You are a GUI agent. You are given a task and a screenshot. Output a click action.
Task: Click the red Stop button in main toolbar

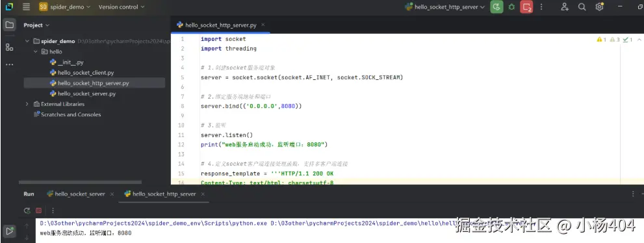click(526, 6)
